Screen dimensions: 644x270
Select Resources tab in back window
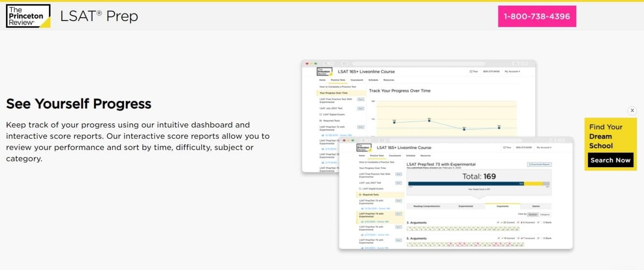(389, 80)
